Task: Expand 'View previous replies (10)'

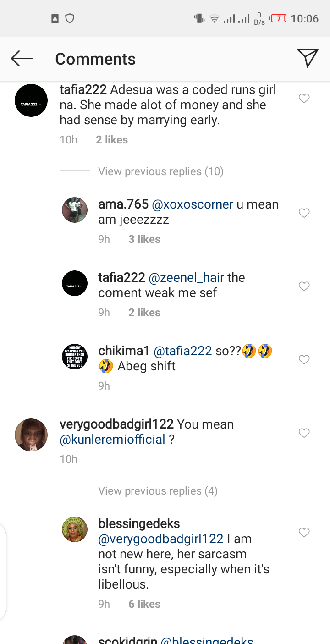Action: [x=160, y=171]
